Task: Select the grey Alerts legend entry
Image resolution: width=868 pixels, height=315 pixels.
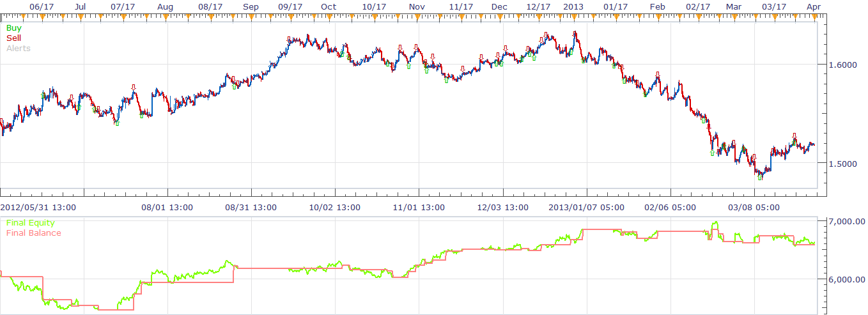Action: pyautogui.click(x=18, y=48)
